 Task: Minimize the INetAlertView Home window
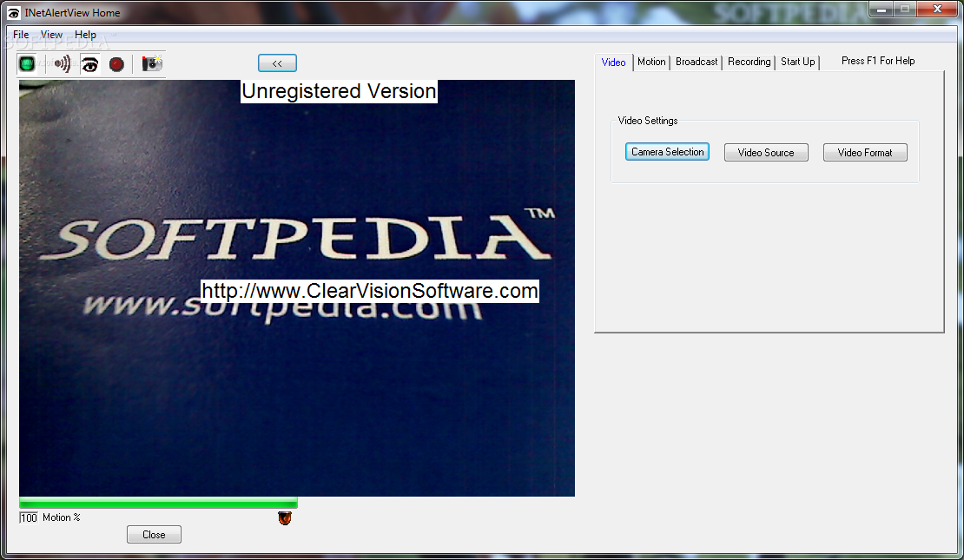pyautogui.click(x=881, y=10)
